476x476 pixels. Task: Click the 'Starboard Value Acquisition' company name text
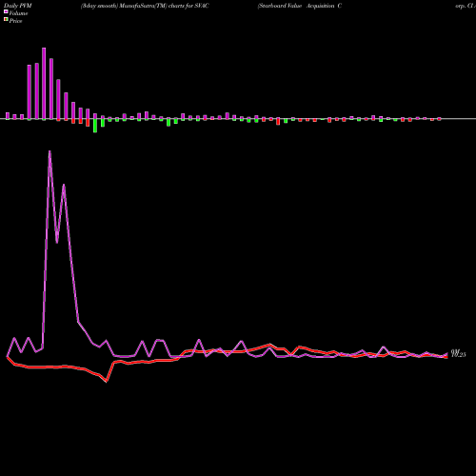[x=296, y=6]
